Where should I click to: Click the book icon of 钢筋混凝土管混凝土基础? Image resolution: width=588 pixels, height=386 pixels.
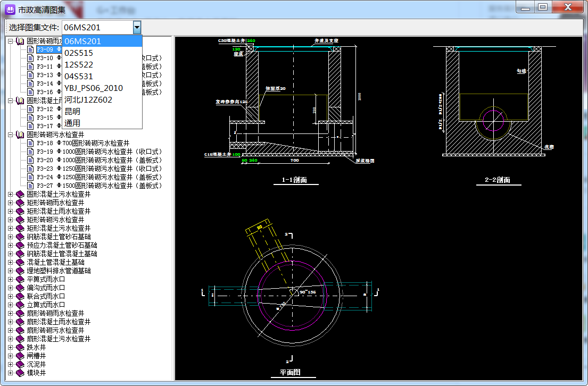(20, 254)
